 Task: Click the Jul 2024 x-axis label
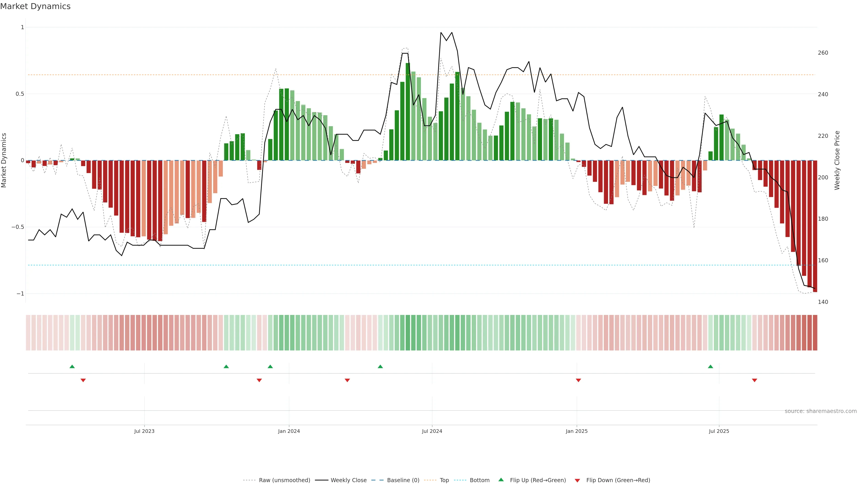(432, 431)
